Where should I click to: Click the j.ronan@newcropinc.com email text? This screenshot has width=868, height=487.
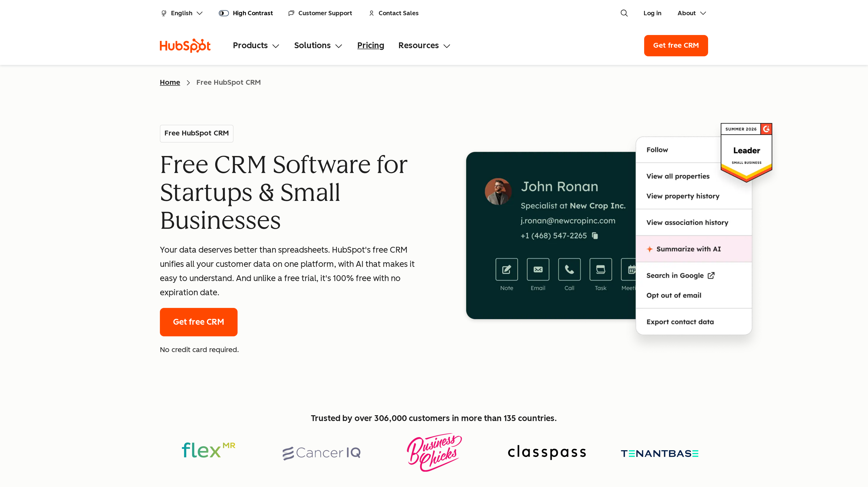pyautogui.click(x=568, y=221)
